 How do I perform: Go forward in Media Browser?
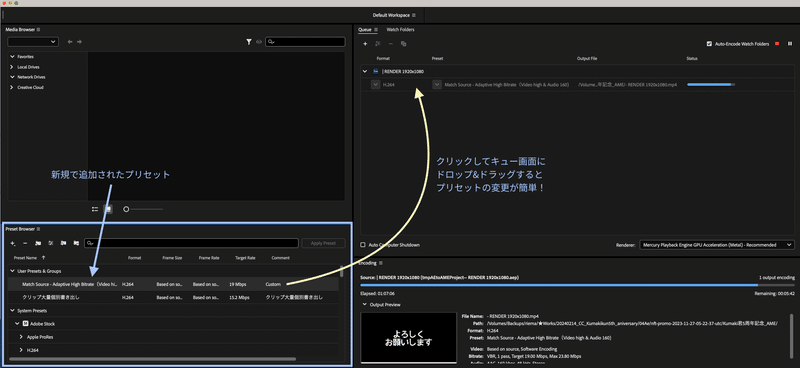pos(79,42)
